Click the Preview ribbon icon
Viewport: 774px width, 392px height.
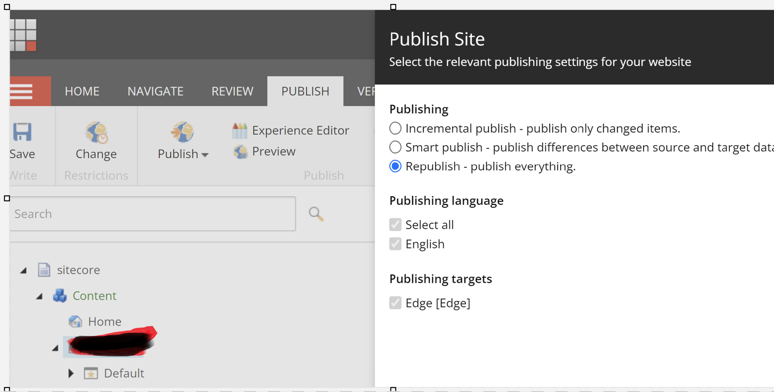click(x=240, y=152)
